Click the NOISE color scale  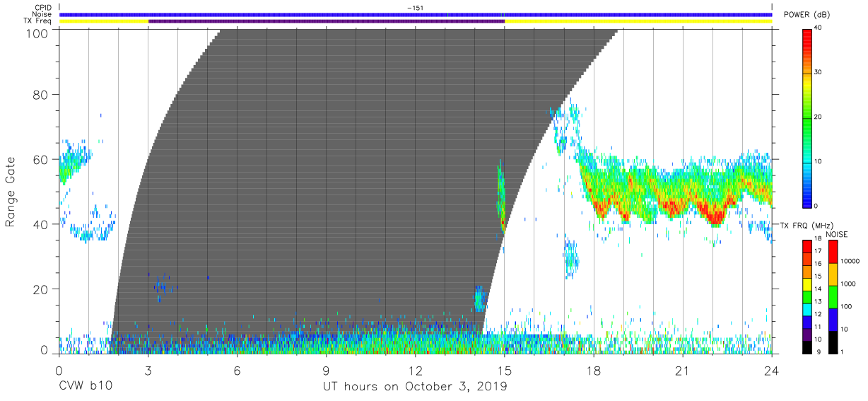point(833,296)
